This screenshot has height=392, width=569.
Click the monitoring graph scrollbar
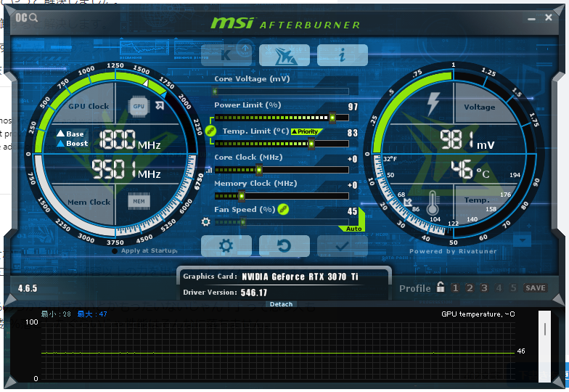point(544,346)
